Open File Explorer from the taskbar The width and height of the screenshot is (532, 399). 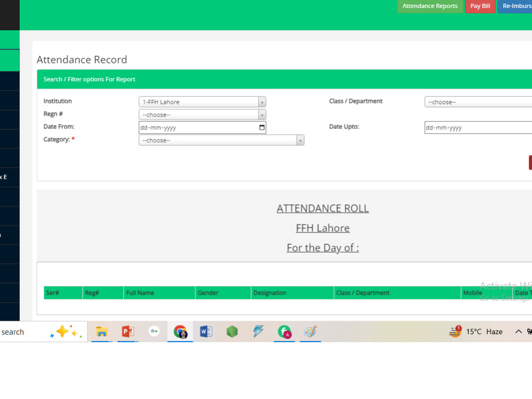point(102,331)
